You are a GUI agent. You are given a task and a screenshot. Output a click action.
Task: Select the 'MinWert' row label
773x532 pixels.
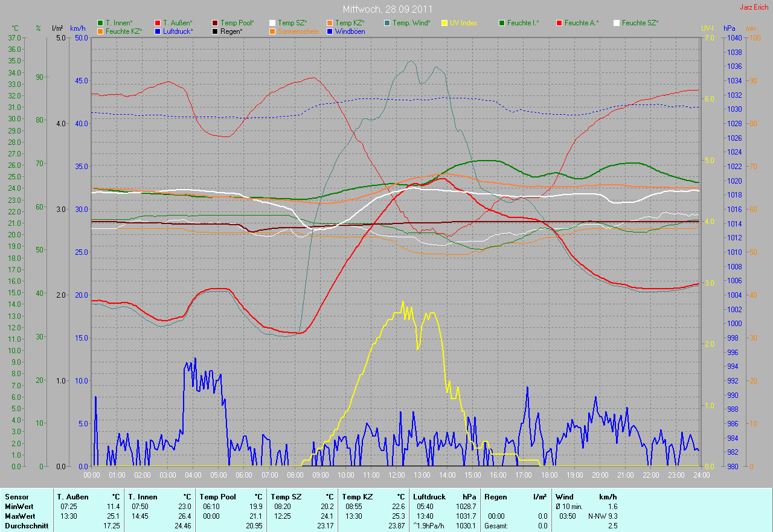19,507
